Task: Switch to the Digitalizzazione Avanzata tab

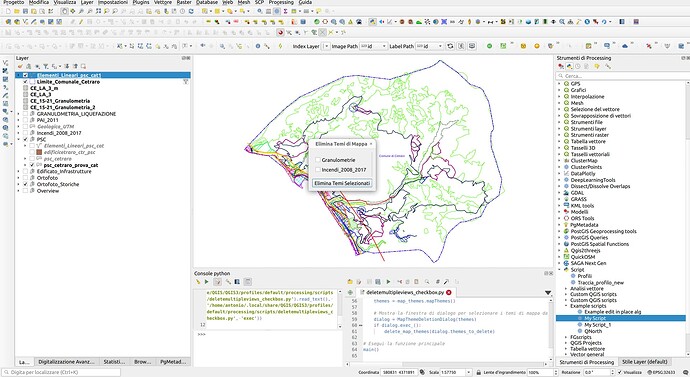Action: click(66, 362)
